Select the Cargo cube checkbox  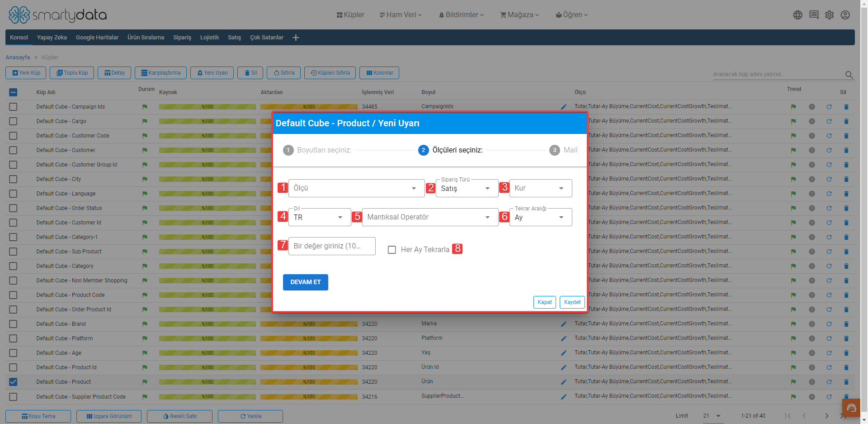pos(13,121)
